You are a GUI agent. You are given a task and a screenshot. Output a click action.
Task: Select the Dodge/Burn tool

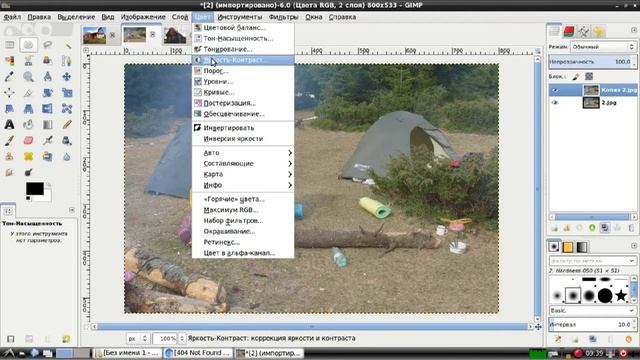point(28,172)
